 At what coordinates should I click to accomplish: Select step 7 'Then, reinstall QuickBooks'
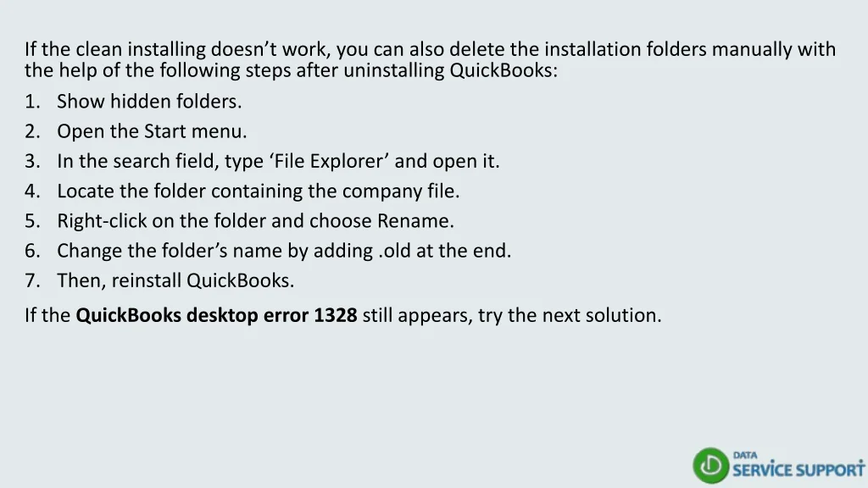[x=175, y=280]
